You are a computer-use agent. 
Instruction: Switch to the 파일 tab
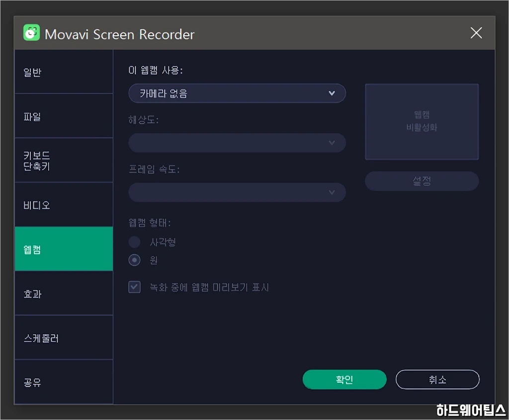pos(64,116)
